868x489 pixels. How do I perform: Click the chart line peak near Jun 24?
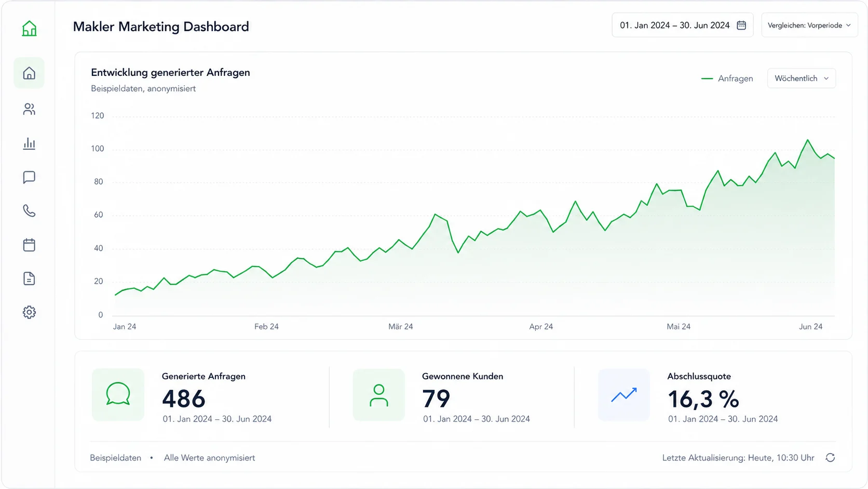[808, 140]
